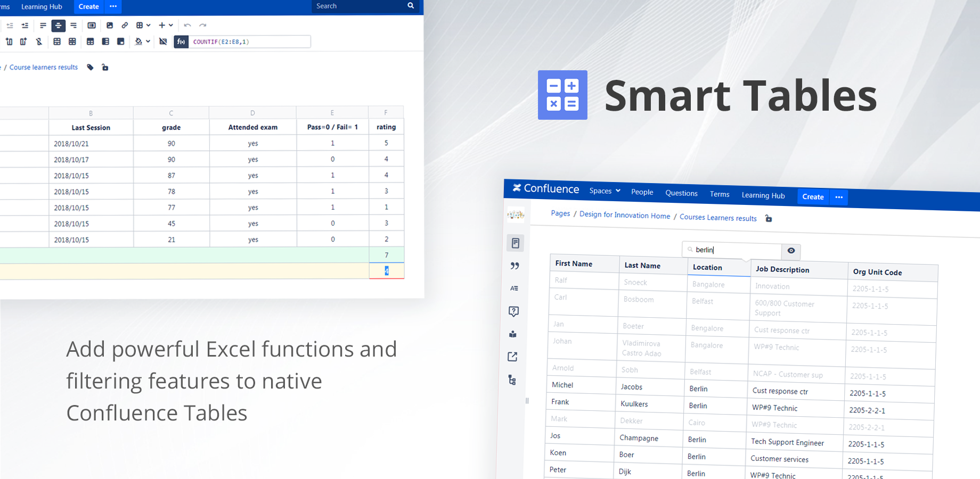Open the Questions menu item
Viewport: 980px width, 479px height.
click(681, 193)
